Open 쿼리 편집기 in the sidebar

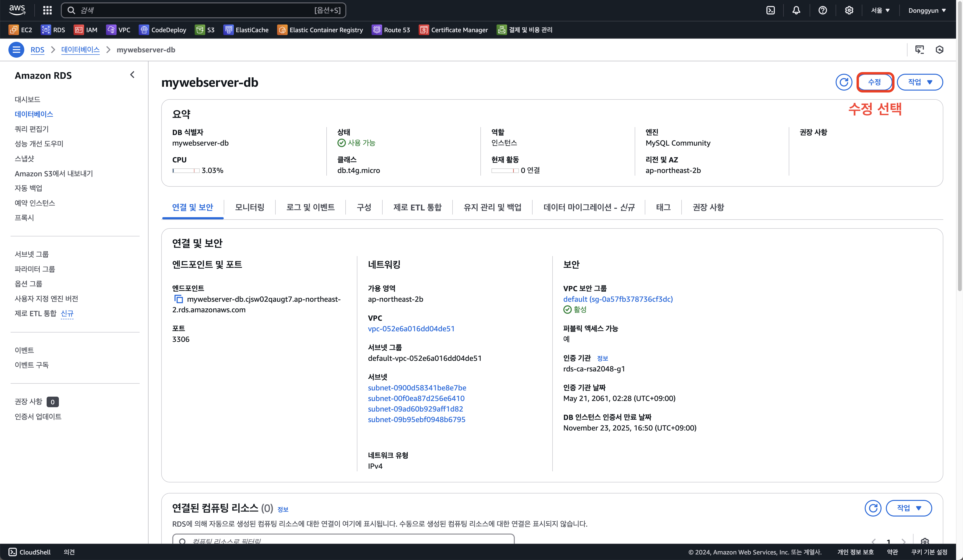click(32, 129)
